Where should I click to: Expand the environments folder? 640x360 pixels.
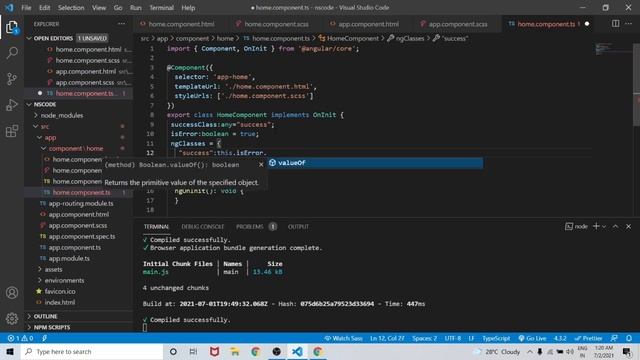coord(64,280)
